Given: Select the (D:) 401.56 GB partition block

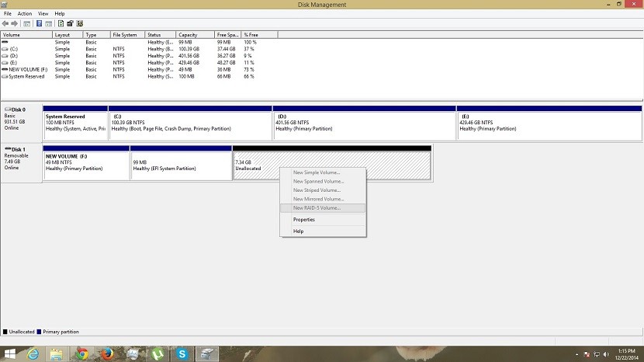Looking at the screenshot, I should [x=365, y=123].
